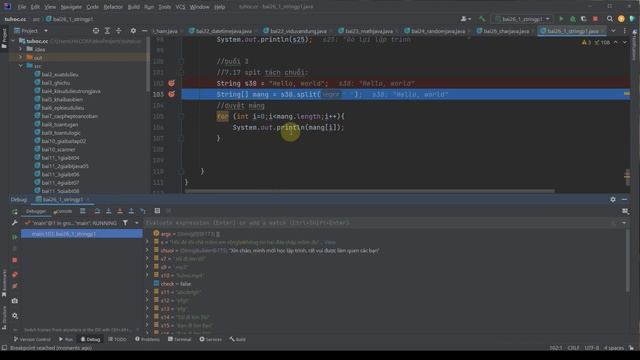Expand the out folder in project tree
The image size is (640, 360).
click(x=21, y=58)
